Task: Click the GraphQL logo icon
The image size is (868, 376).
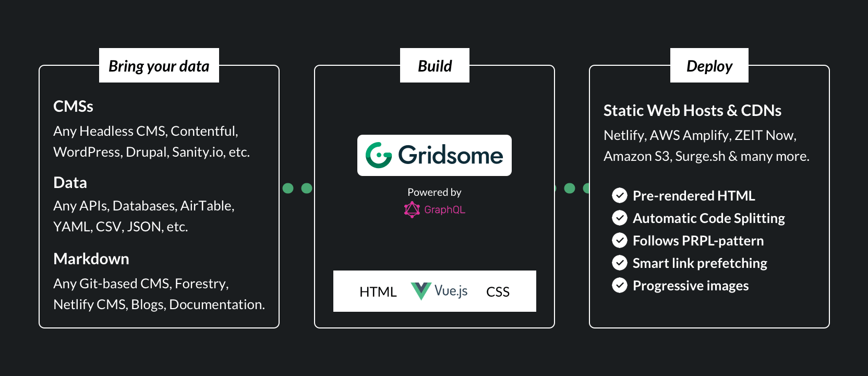Action: 412,209
